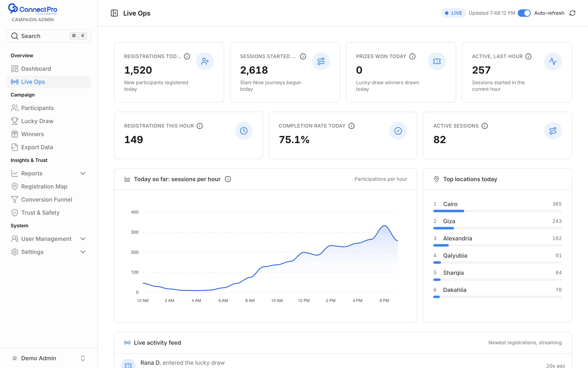This screenshot has width=588, height=368.
Task: Open Trust & Safety section
Action: point(49,213)
